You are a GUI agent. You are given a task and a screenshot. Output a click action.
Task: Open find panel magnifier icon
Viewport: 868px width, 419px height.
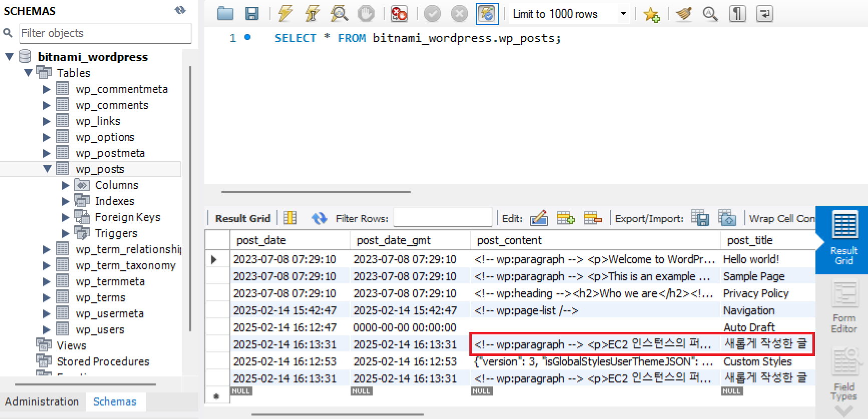click(x=710, y=14)
